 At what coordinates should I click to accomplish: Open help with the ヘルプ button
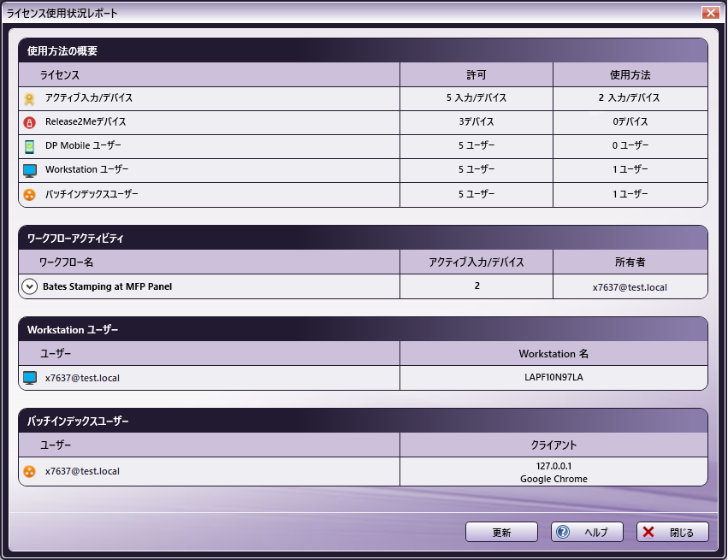587,532
